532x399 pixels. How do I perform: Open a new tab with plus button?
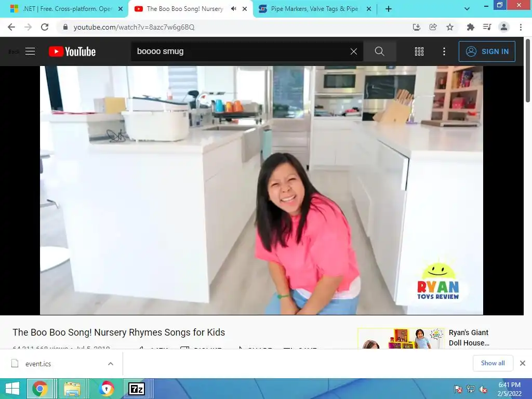click(389, 9)
